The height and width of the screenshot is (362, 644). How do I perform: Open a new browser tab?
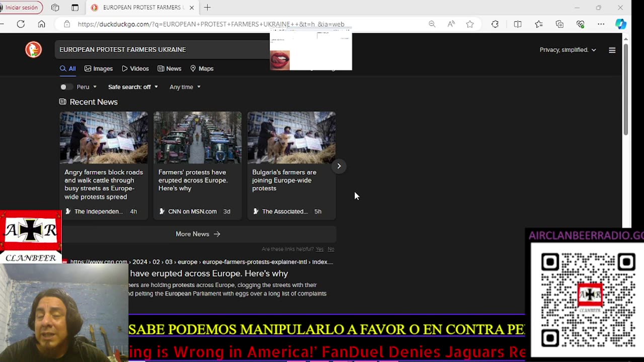207,8
